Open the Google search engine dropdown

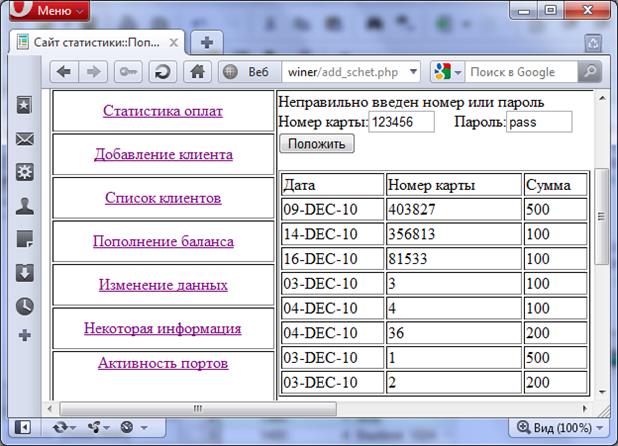448,72
